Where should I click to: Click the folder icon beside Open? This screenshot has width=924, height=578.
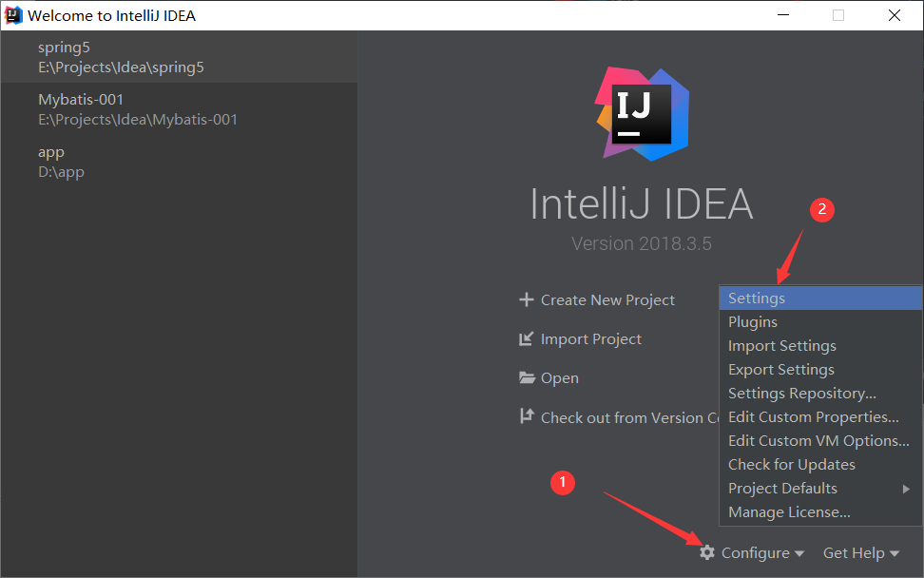point(527,377)
